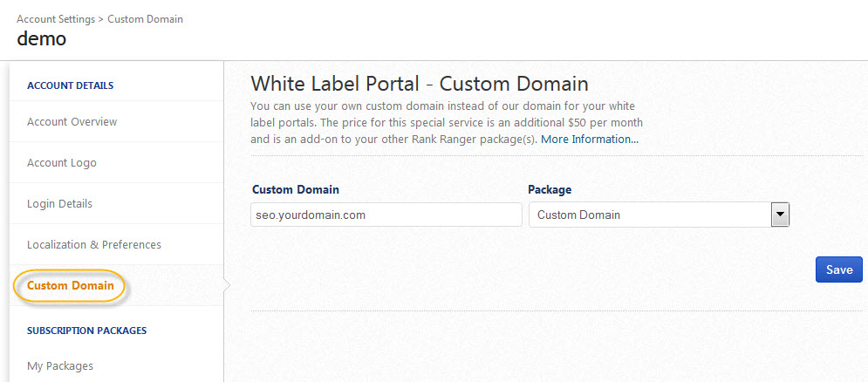
Task: Open the Account Logo settings page
Action: [62, 163]
